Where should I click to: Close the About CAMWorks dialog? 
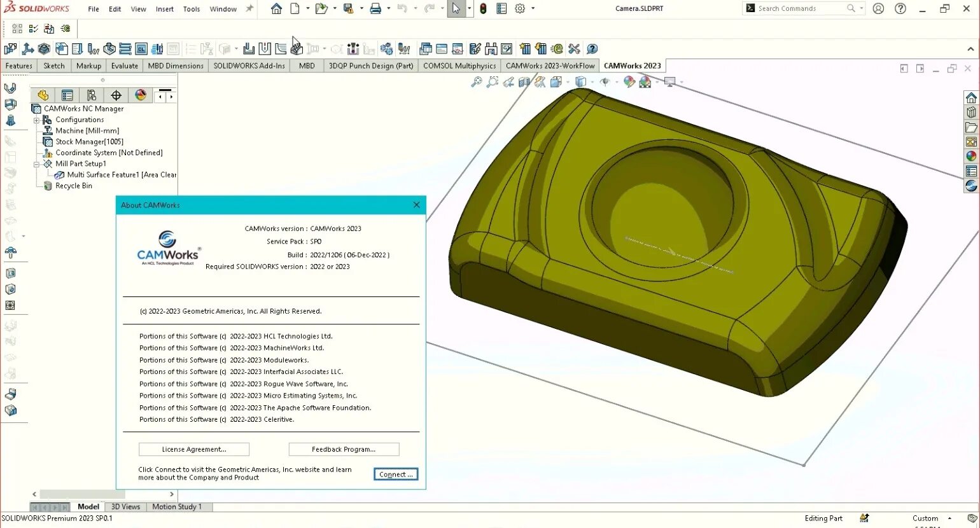coord(416,205)
